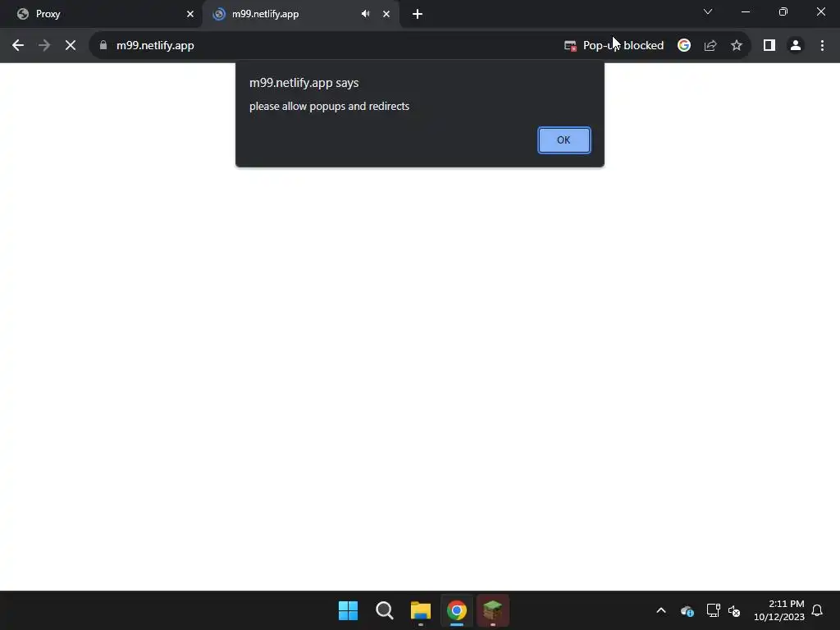Click OK in the alert dialog
The height and width of the screenshot is (630, 840).
[x=564, y=139]
